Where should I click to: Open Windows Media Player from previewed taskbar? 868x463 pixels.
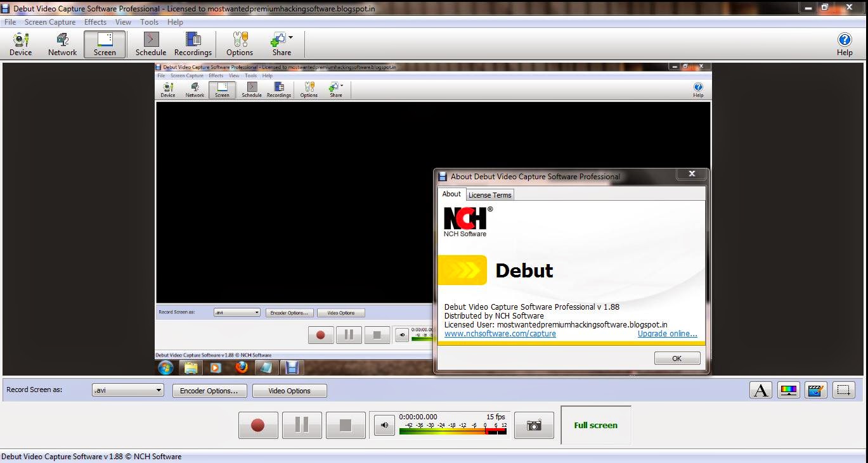pyautogui.click(x=216, y=367)
